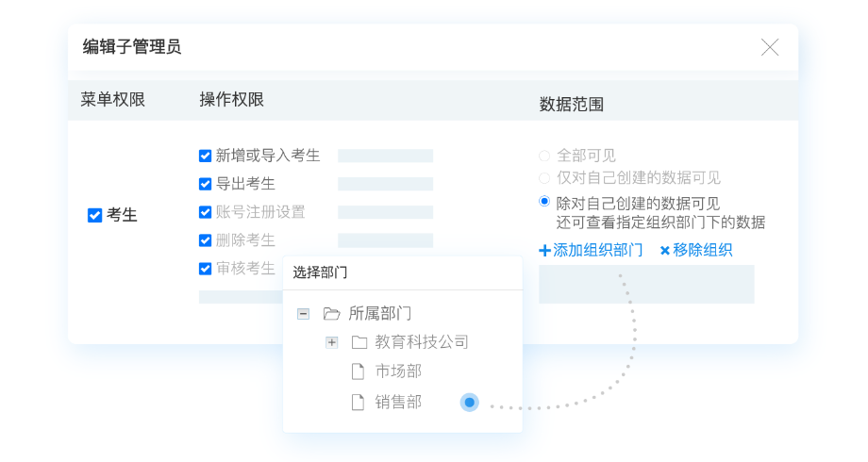Select 除对自己创建的数据可见 radio option
This screenshot has height=462, width=868.
(543, 202)
